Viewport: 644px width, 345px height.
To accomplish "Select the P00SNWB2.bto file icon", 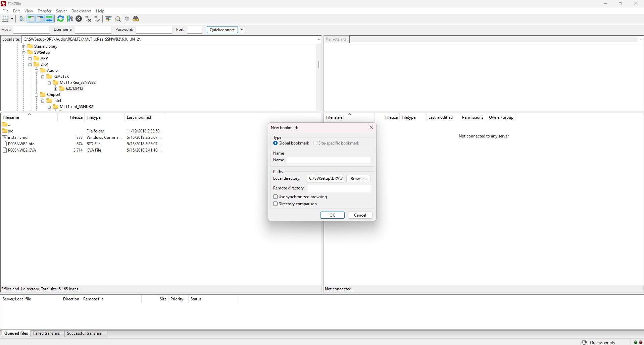I will tap(5, 143).
